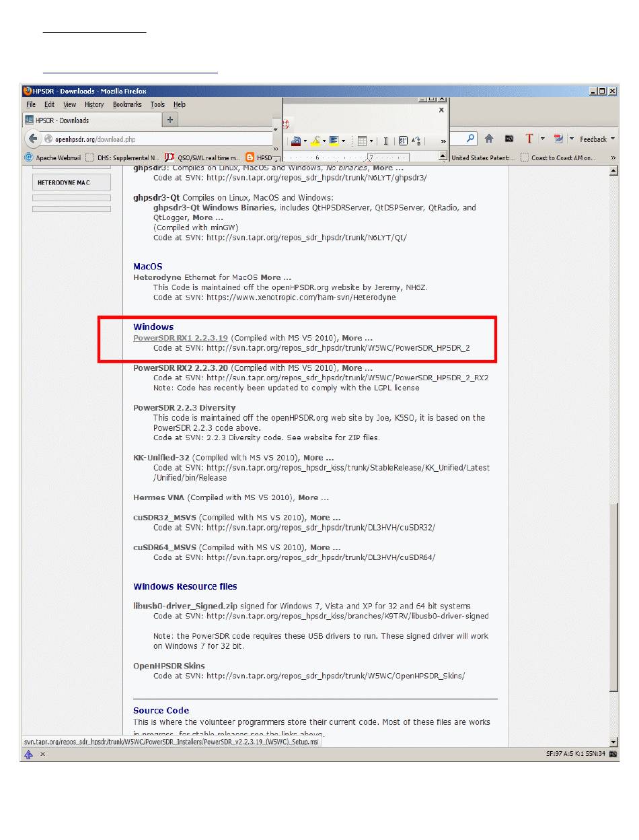Screen dimensions: 639x840
Task: Open the View menu
Action: pyautogui.click(x=69, y=104)
